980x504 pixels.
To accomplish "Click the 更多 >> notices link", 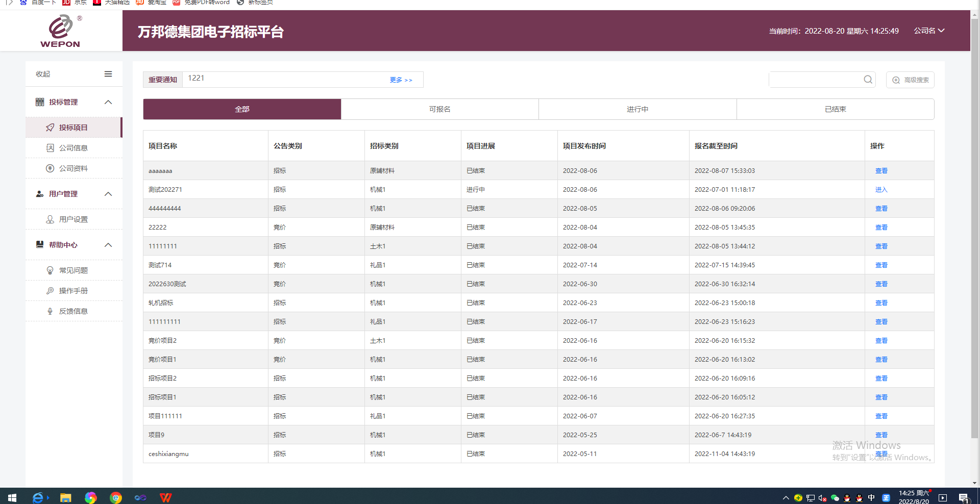I will (401, 80).
